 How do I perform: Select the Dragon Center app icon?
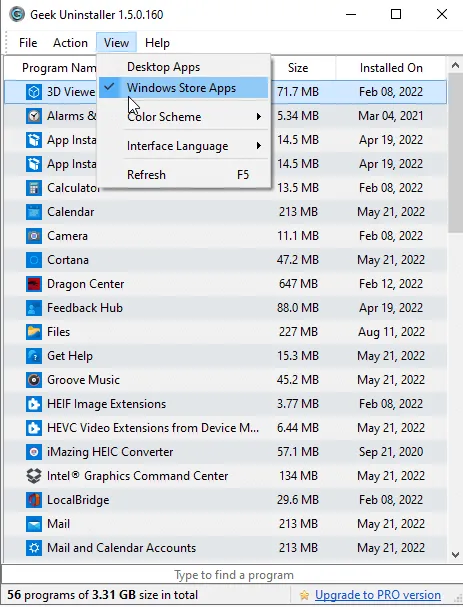coord(34,284)
